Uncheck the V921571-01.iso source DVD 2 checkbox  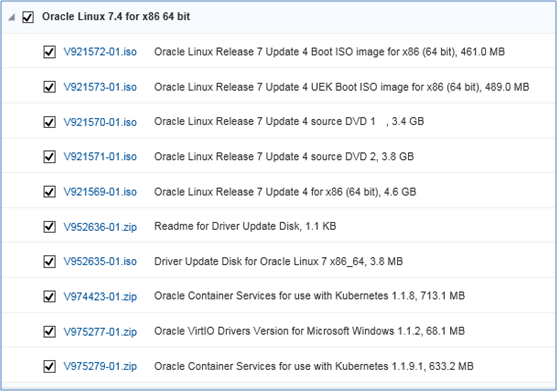(49, 157)
